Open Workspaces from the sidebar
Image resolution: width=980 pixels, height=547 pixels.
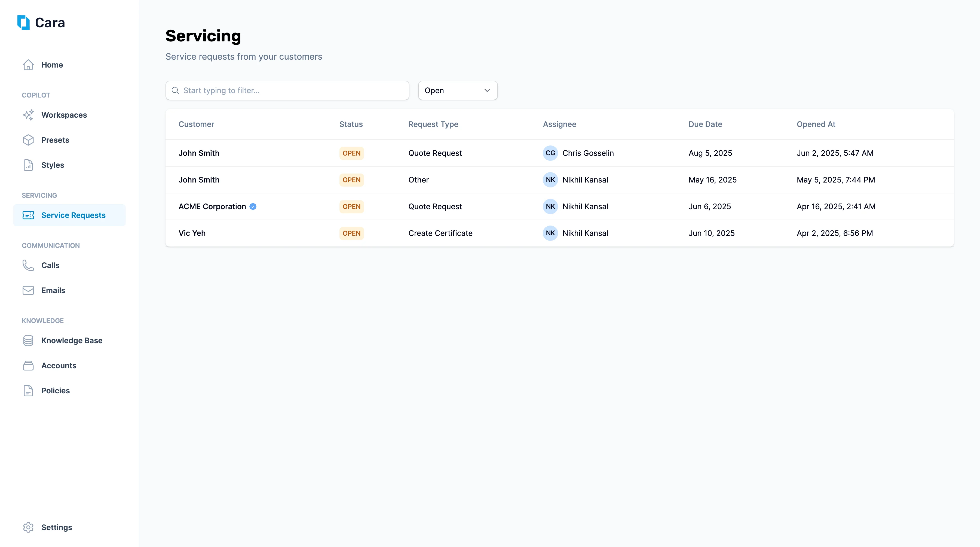69,115
